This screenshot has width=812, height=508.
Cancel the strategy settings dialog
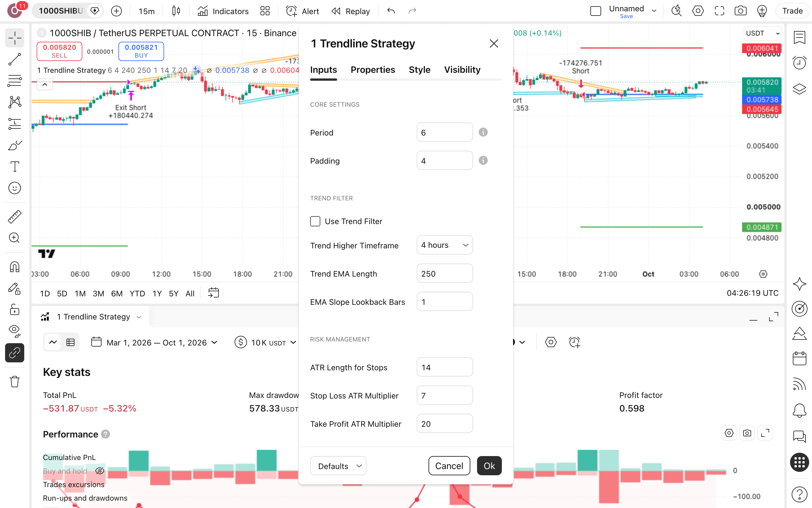click(x=449, y=466)
